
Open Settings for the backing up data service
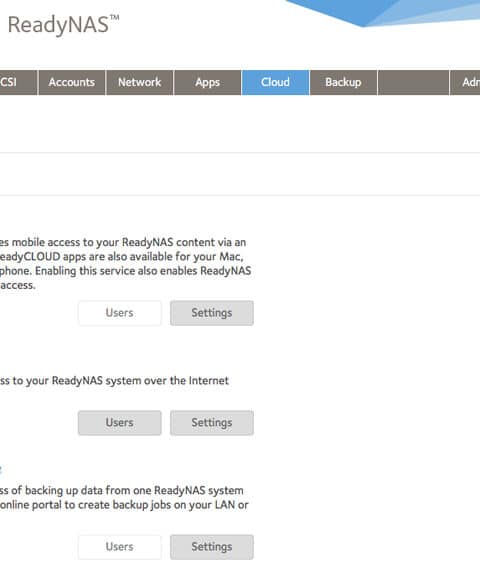(x=212, y=547)
